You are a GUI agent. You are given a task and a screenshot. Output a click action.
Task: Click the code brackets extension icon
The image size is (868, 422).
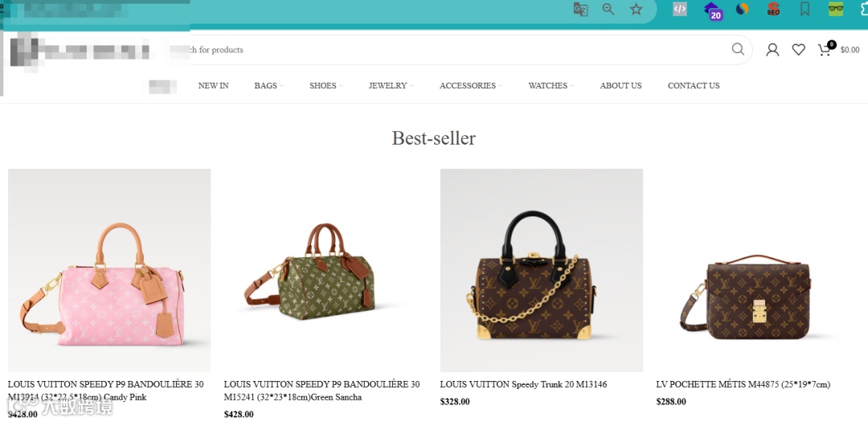(680, 9)
